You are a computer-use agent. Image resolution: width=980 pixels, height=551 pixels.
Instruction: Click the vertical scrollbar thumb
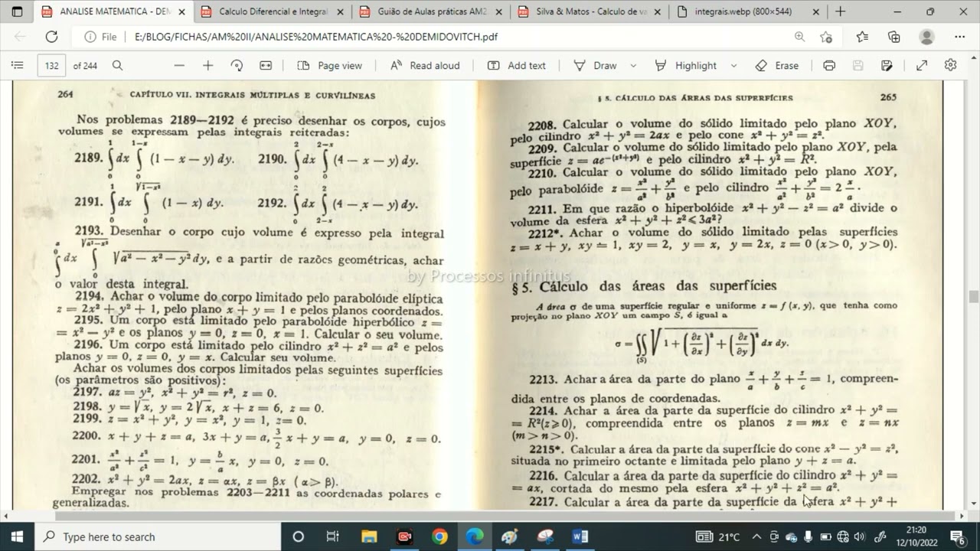coord(973,297)
